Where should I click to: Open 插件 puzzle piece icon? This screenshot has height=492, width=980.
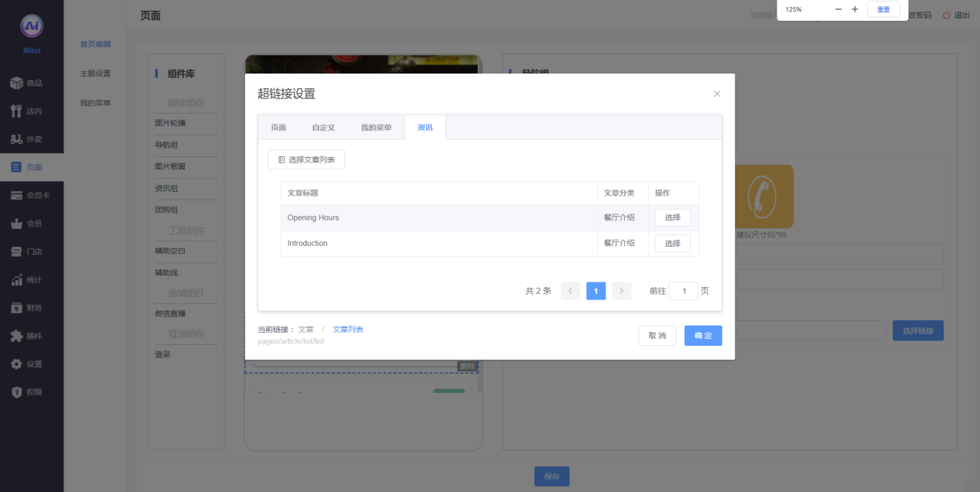pyautogui.click(x=16, y=336)
